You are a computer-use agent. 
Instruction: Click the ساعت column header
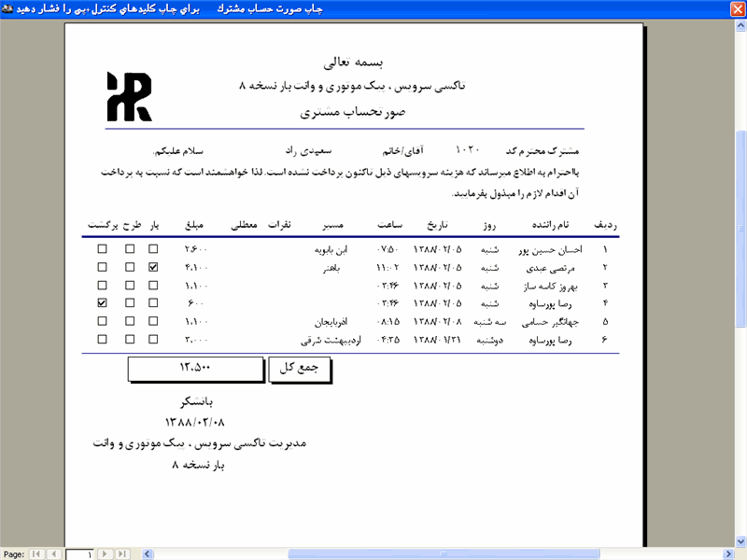pyautogui.click(x=390, y=225)
